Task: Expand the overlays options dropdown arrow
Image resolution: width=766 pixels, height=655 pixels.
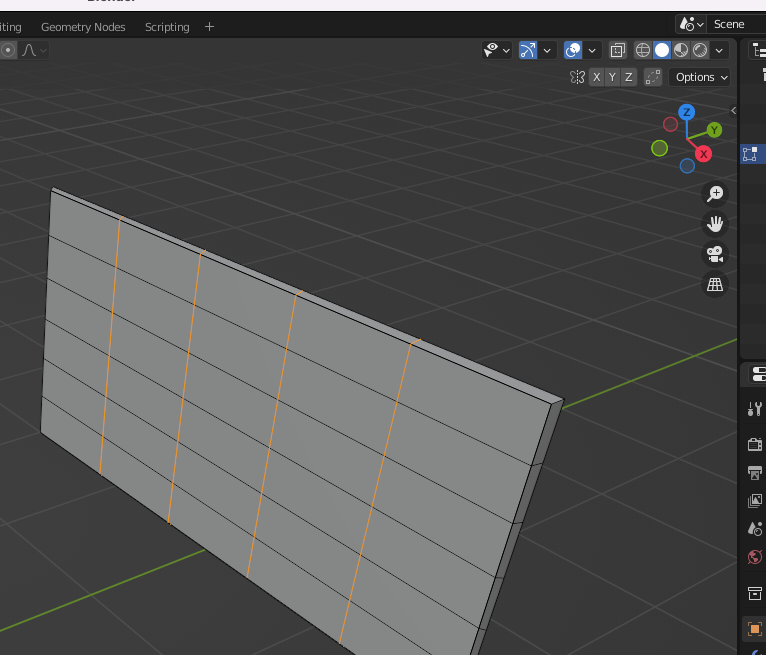Action: click(592, 50)
